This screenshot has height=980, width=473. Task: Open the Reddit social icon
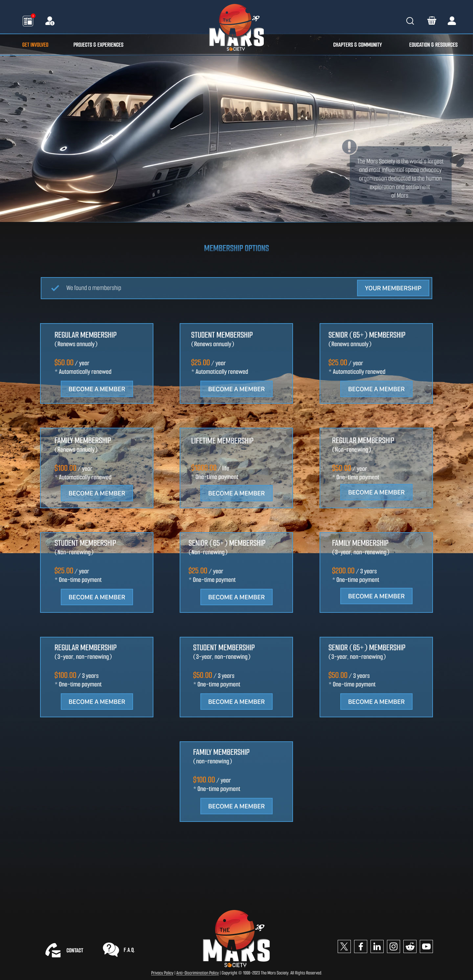point(410,946)
